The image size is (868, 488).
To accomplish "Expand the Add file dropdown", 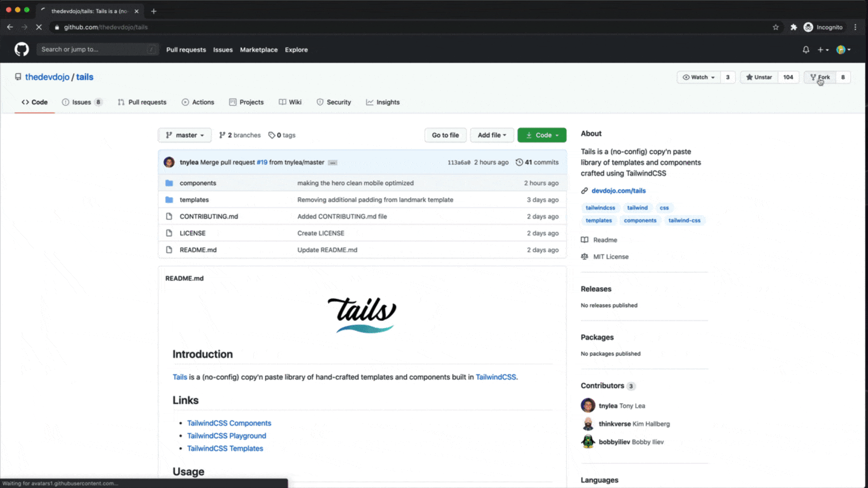I will 491,135.
